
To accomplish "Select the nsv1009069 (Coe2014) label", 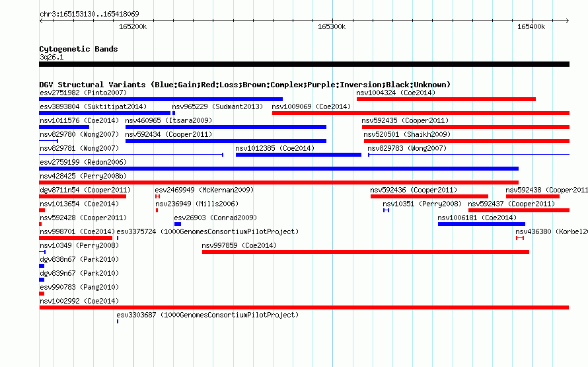I will 311,106.
